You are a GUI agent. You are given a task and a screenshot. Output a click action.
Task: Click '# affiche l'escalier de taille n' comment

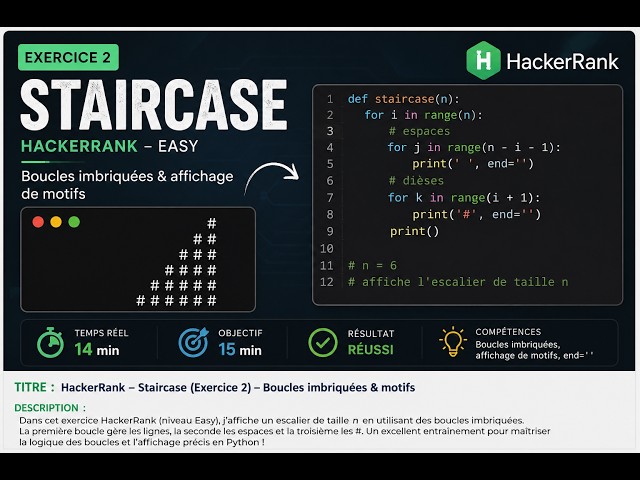pos(458,282)
